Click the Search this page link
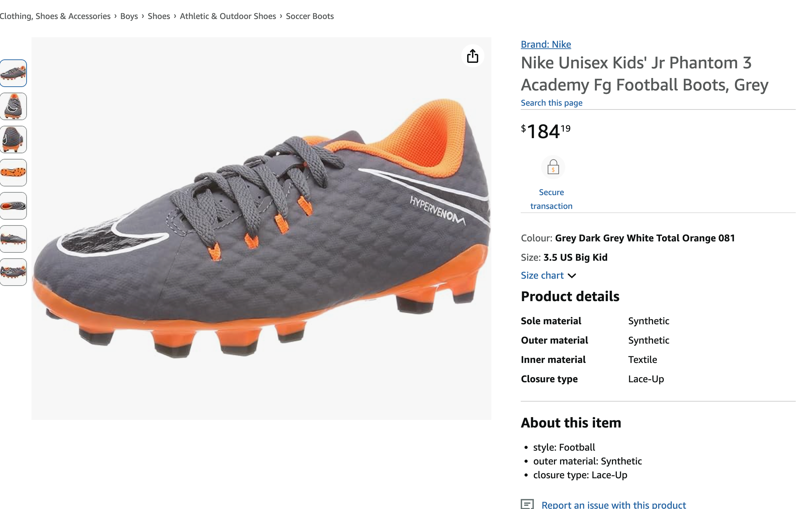Screen dimensions: 812x509 click(551, 103)
